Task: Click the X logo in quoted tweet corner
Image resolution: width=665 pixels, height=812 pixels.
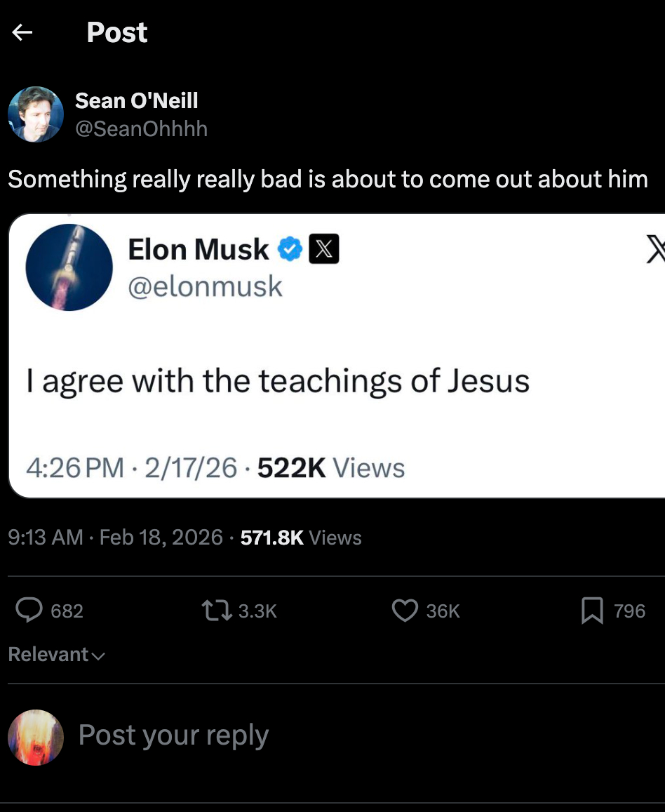Action: click(x=655, y=250)
